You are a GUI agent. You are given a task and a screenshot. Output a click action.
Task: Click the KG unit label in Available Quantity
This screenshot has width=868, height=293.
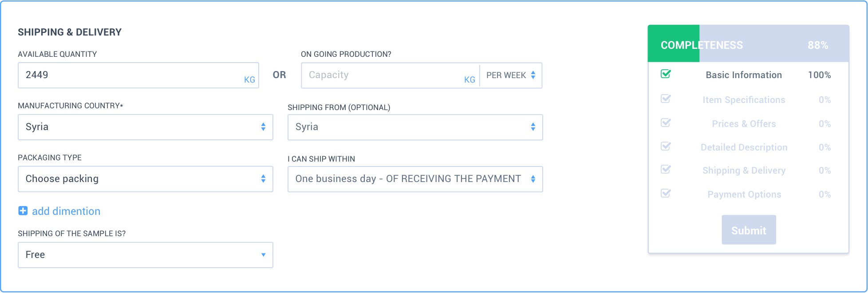(x=249, y=79)
